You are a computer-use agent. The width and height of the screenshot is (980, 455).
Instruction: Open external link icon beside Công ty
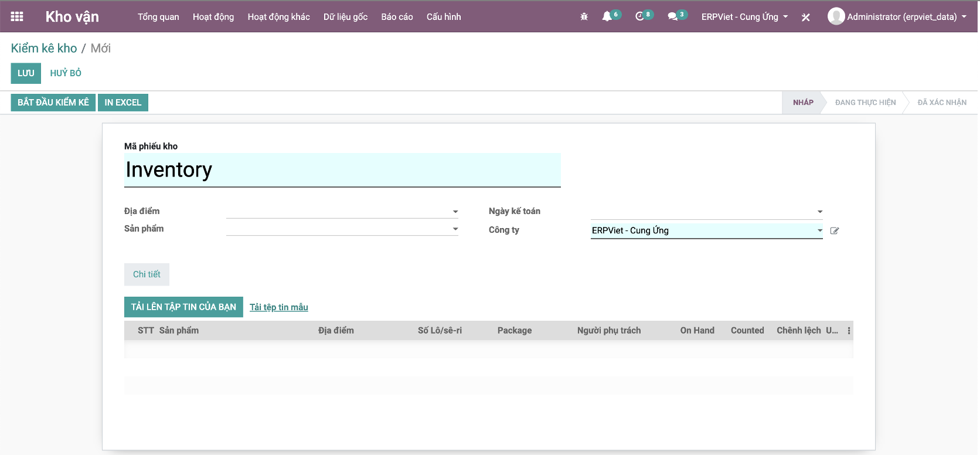[x=835, y=230]
